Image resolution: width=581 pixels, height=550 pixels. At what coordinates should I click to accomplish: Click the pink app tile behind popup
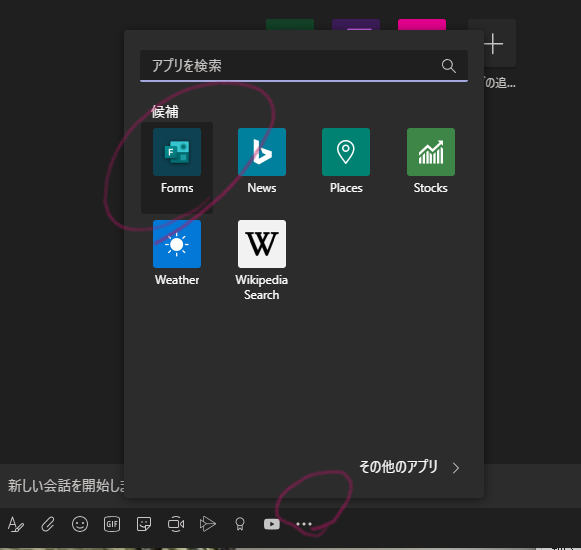coord(422,24)
